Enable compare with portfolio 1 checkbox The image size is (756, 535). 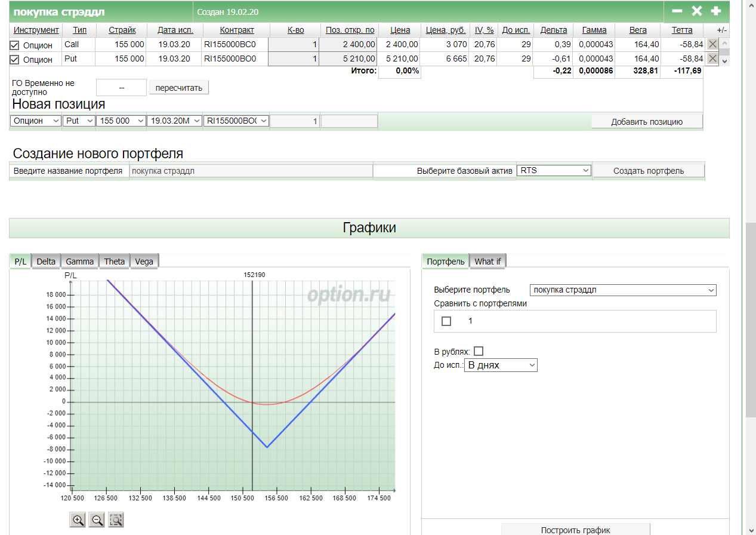pos(446,321)
